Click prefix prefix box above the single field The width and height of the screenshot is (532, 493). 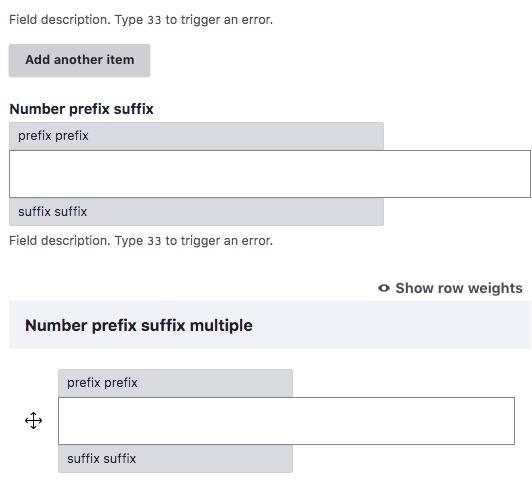(196, 136)
